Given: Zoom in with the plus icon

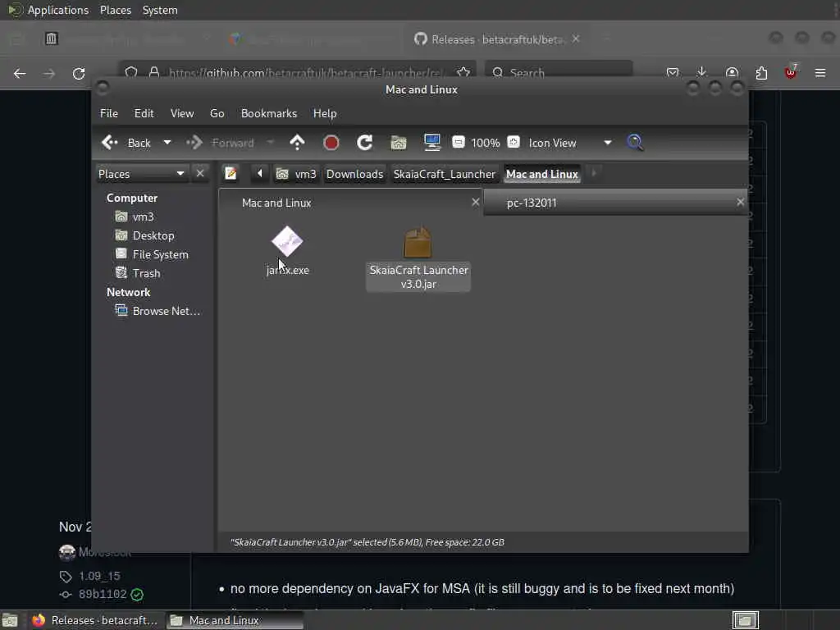Looking at the screenshot, I should pyautogui.click(x=514, y=142).
